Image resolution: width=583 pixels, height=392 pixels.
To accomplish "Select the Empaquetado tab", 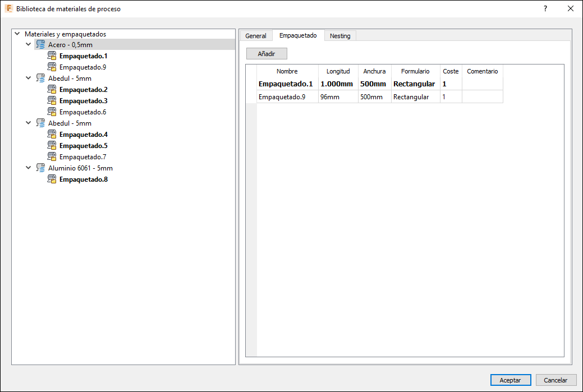I will [298, 35].
